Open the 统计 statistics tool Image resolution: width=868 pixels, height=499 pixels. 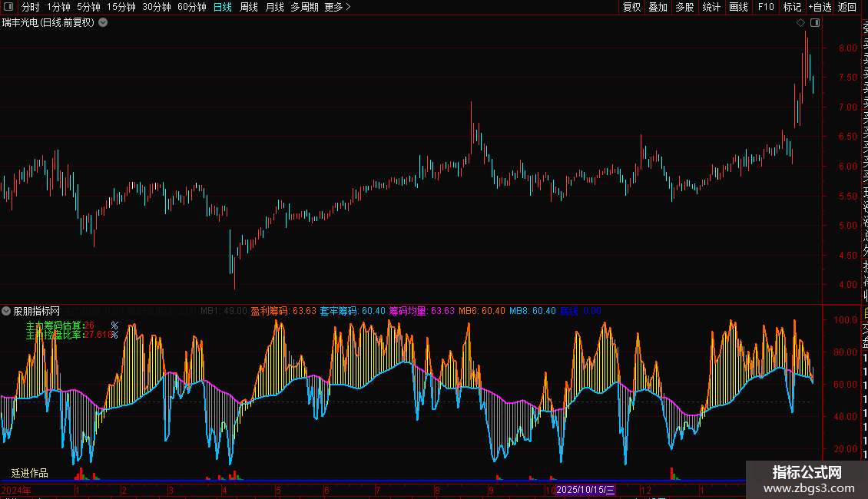[x=711, y=7]
